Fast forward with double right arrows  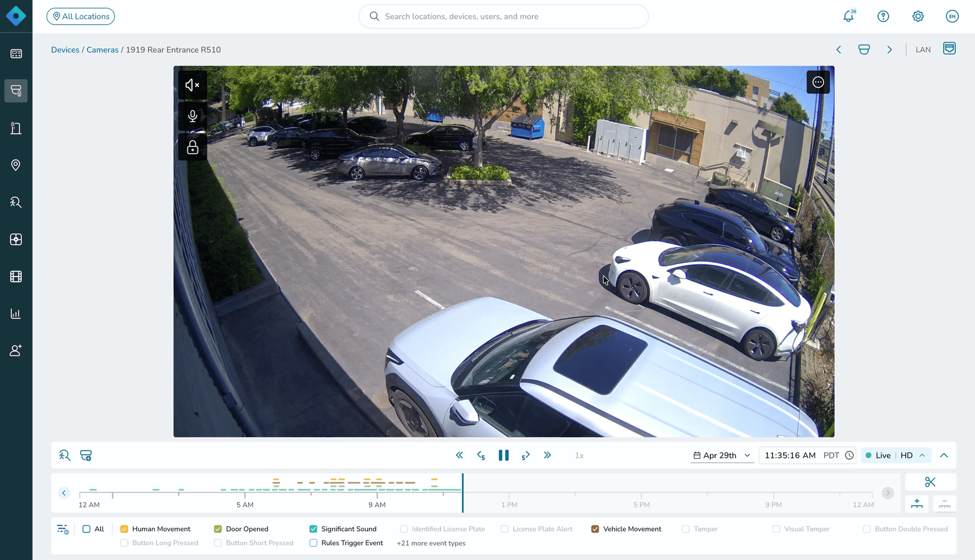point(547,455)
